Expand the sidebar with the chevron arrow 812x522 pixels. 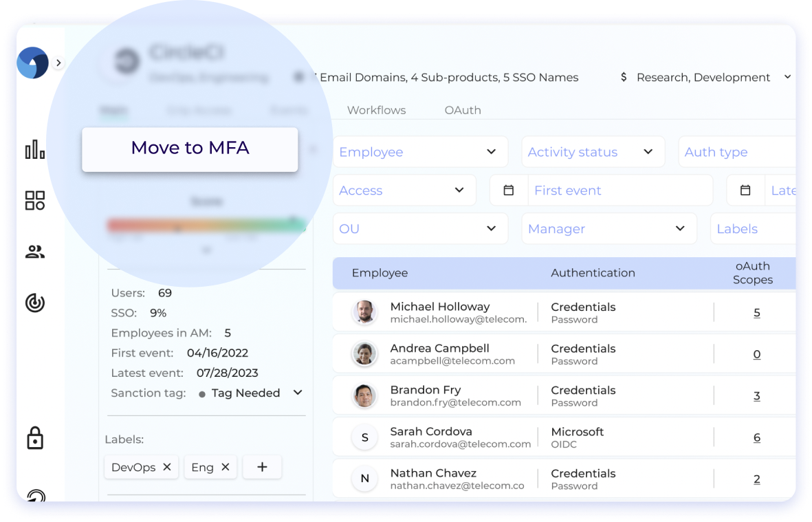(x=58, y=63)
